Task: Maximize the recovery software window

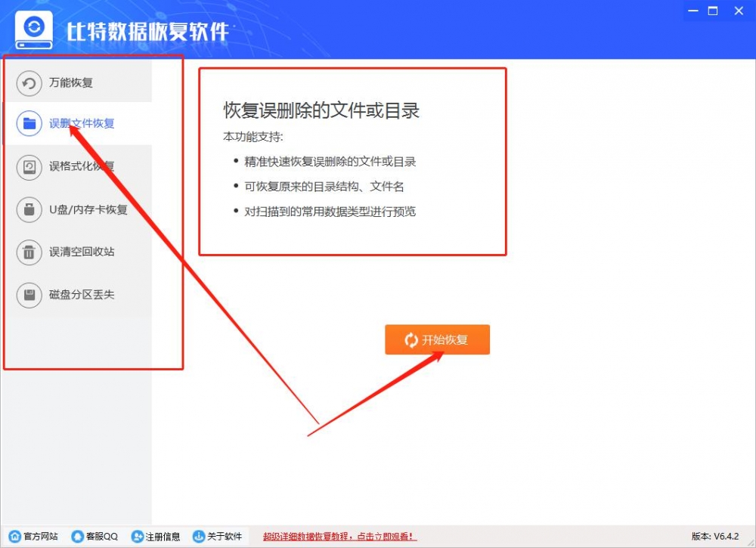Action: (713, 11)
